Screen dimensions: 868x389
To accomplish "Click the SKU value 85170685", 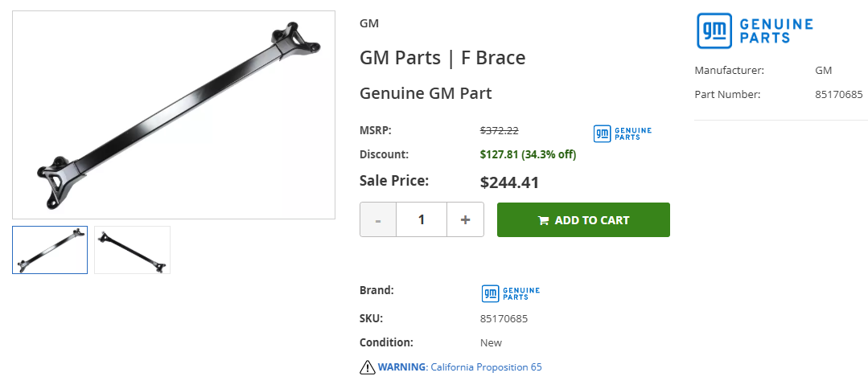I will [x=504, y=318].
